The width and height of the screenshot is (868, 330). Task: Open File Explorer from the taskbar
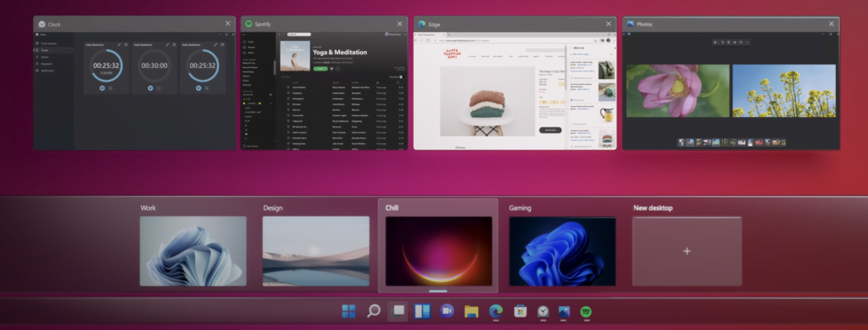pos(471,311)
